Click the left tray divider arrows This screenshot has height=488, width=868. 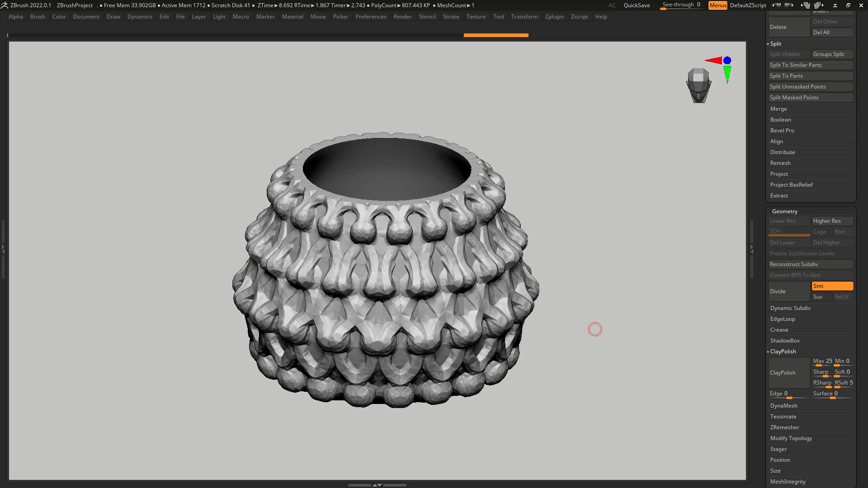[x=3, y=249]
